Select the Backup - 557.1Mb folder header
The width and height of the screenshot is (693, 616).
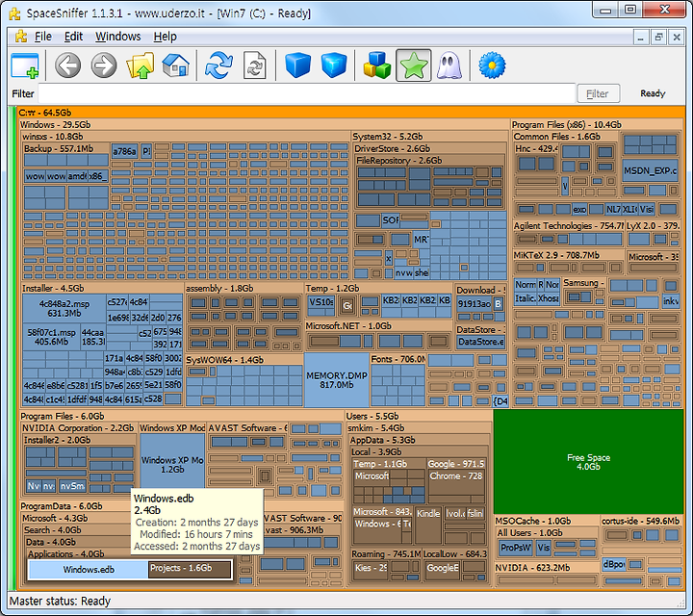(x=65, y=148)
